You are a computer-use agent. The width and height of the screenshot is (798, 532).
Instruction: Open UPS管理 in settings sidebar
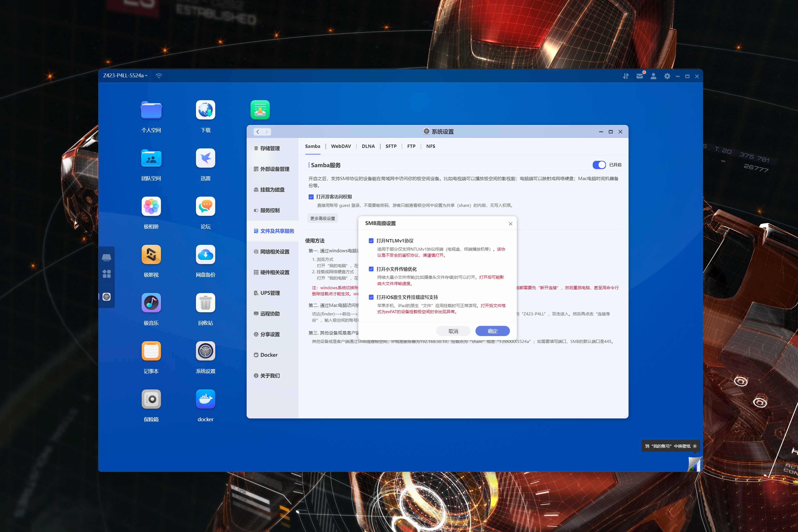coord(272,293)
